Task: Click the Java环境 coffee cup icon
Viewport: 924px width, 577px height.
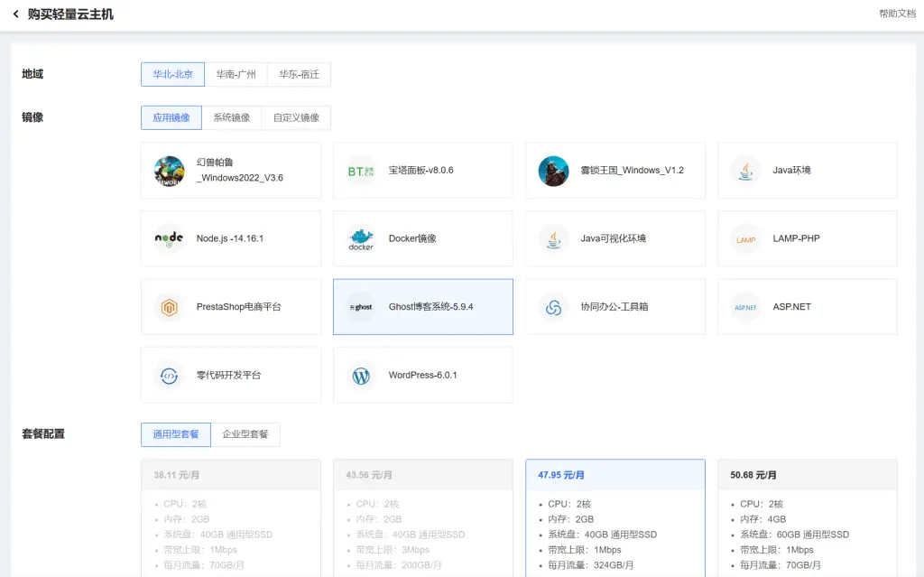Action: [745, 171]
